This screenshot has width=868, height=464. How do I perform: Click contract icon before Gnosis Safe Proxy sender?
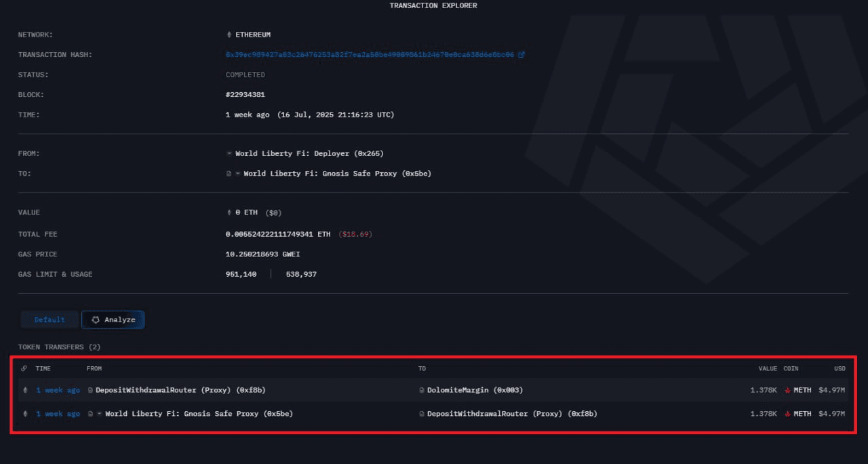point(90,414)
